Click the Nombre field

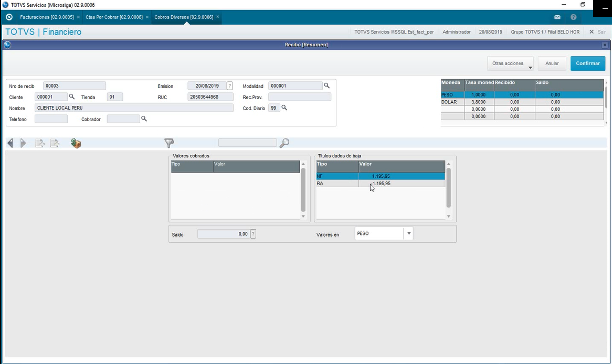(x=134, y=108)
